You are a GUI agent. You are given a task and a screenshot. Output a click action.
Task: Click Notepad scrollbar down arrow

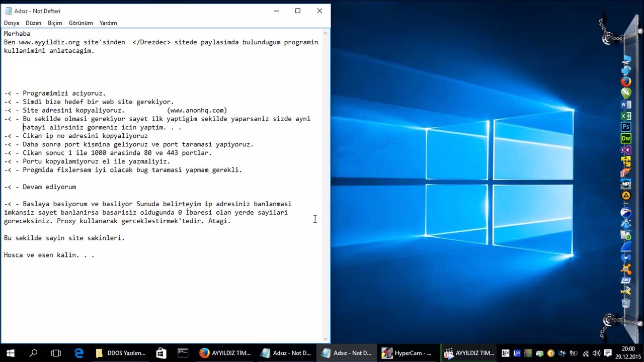(326, 339)
